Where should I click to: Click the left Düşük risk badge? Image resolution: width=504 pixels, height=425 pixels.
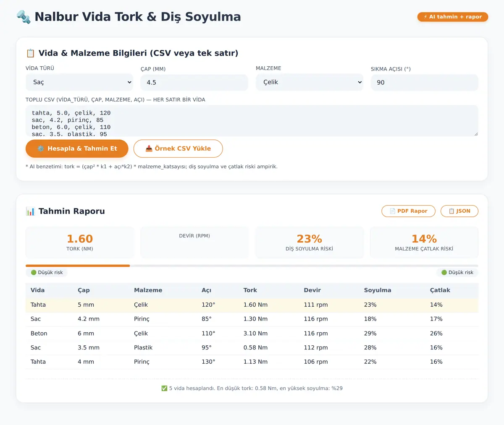[x=47, y=272]
